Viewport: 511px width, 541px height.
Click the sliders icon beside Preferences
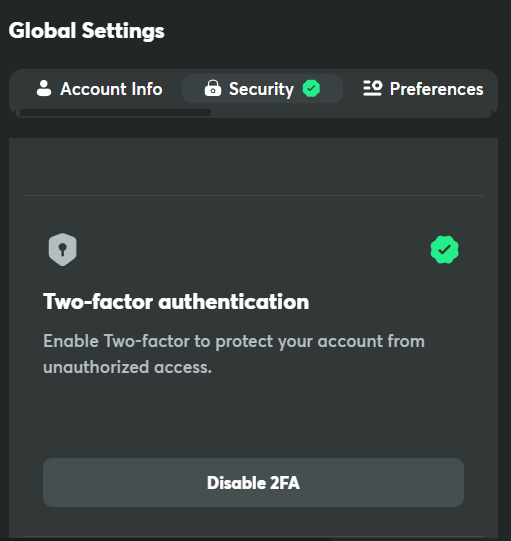tap(372, 88)
